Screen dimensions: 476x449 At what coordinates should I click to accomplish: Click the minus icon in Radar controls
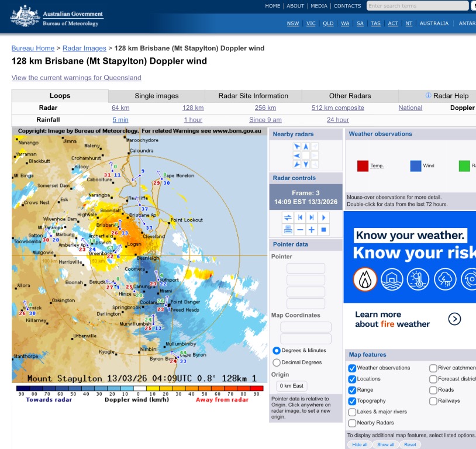(300, 230)
